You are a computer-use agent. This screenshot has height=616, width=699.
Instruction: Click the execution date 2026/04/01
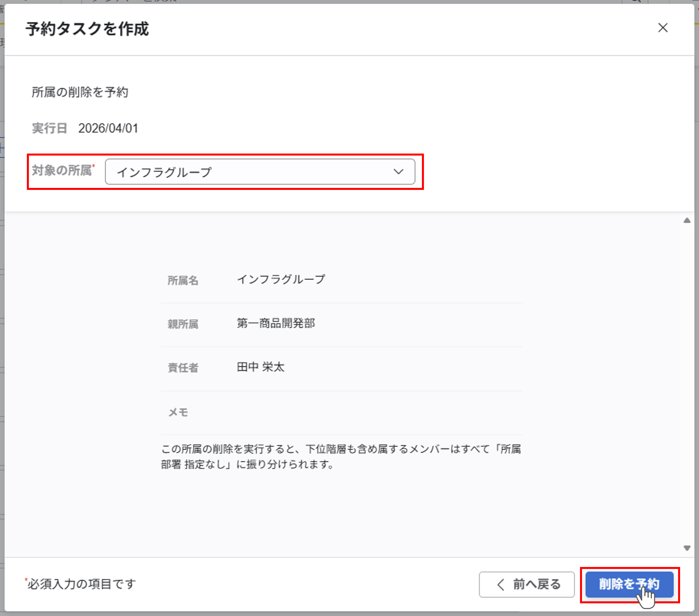[108, 128]
